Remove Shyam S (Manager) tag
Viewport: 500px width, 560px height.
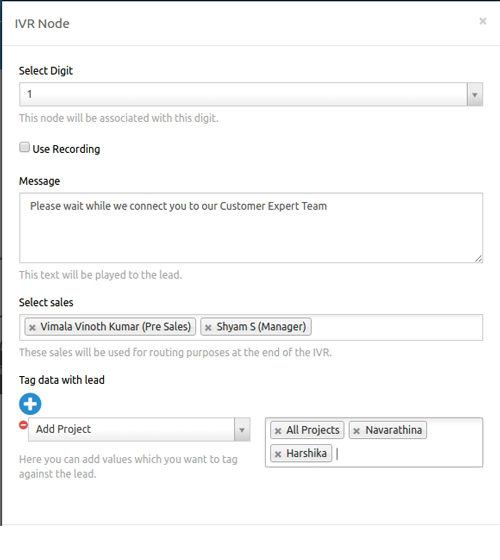[x=208, y=327]
